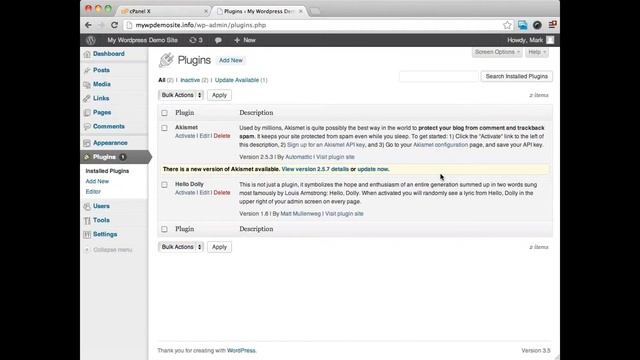Image resolution: width=640 pixels, height=360 pixels.
Task: Expand the Screen Options panel
Action: [497, 52]
